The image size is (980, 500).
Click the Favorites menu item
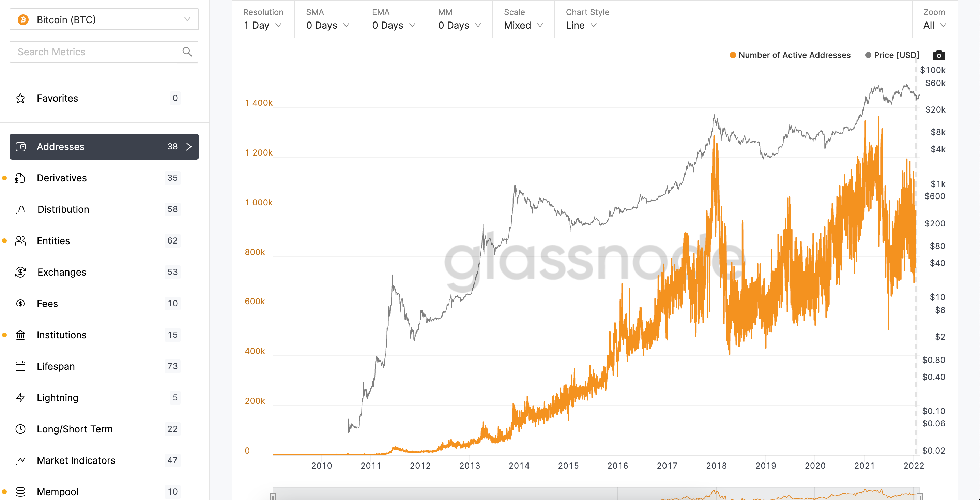coord(58,98)
